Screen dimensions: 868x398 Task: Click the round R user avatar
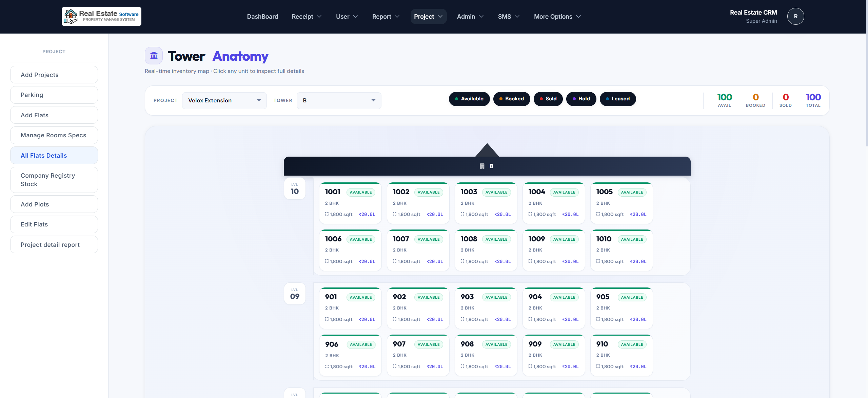(795, 16)
